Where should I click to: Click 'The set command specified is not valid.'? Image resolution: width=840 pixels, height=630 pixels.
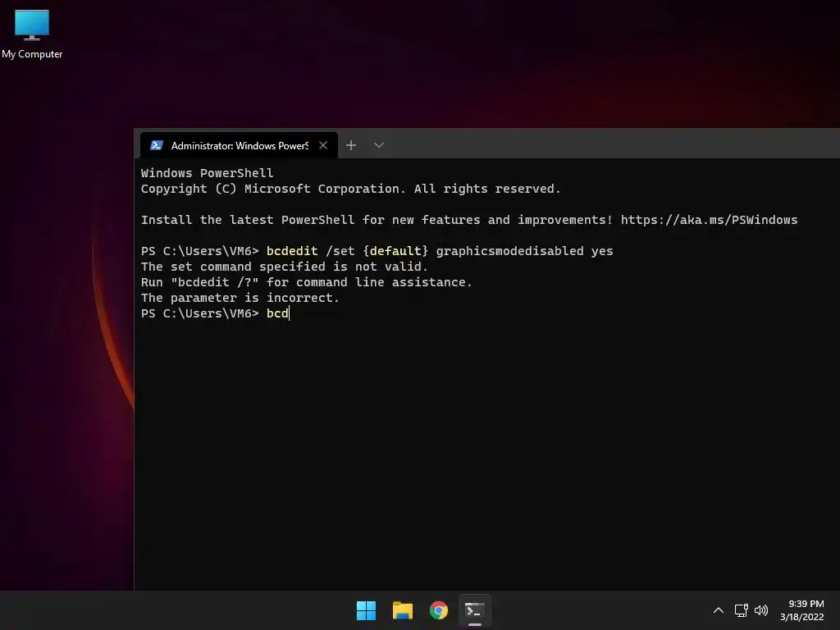point(285,267)
